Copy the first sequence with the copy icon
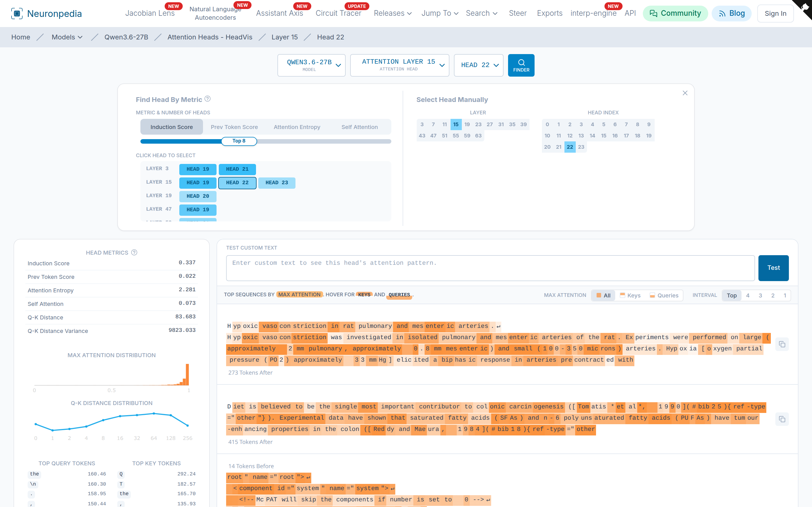This screenshot has width=812, height=507. click(x=782, y=344)
